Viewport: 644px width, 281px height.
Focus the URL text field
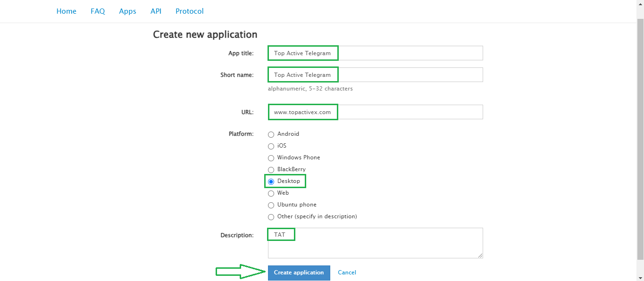[x=376, y=112]
